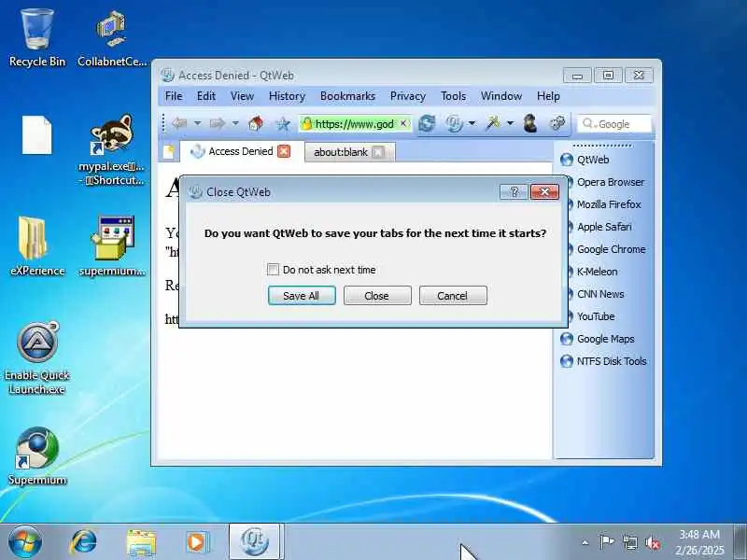Switch to the Access Denied tab
Image resolution: width=747 pixels, height=560 pixels.
click(x=241, y=151)
